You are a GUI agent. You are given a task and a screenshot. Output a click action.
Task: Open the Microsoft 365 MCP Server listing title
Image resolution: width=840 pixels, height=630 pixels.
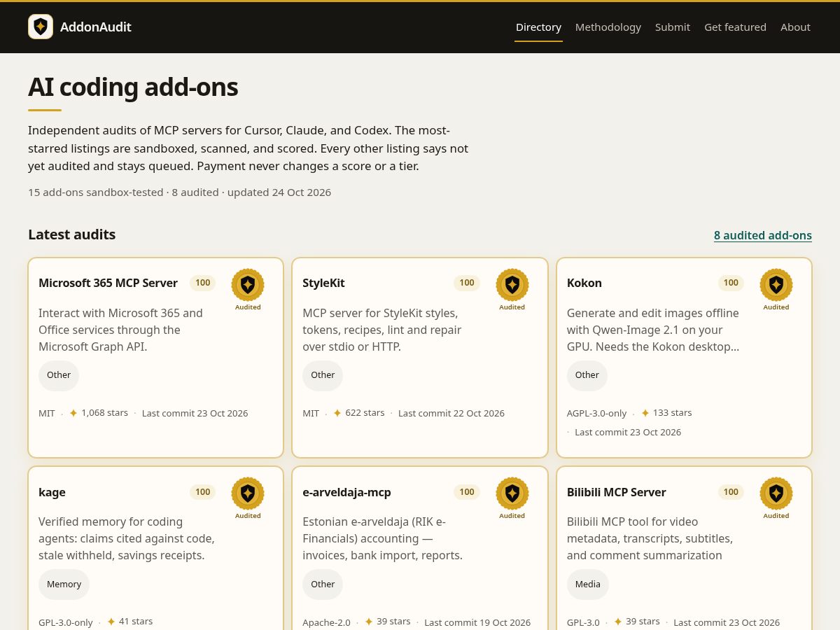[108, 283]
